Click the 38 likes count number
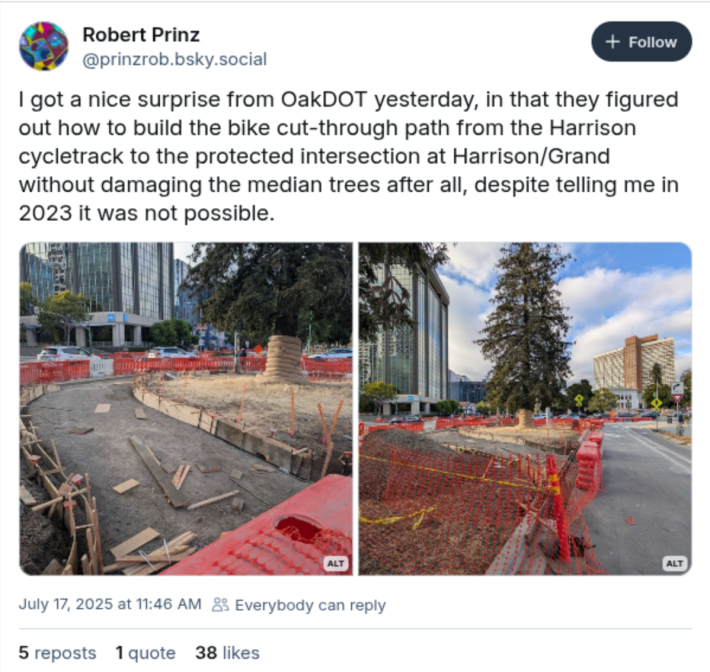Viewport: 710px width, 672px height. coord(206,653)
